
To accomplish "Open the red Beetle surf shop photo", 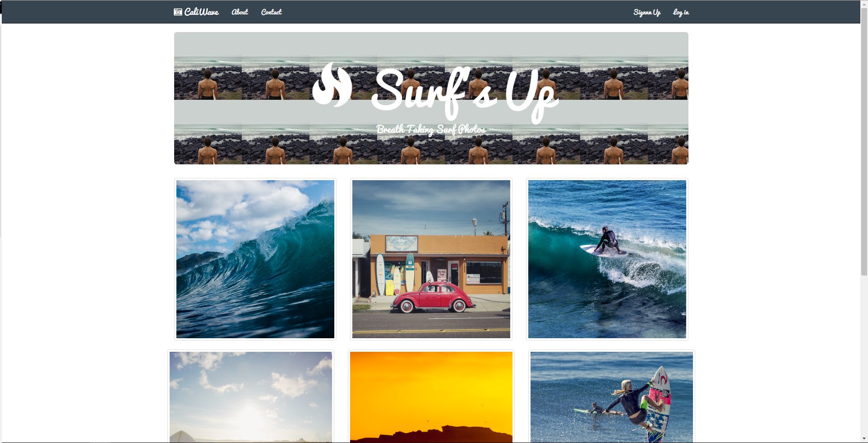I will (x=431, y=259).
